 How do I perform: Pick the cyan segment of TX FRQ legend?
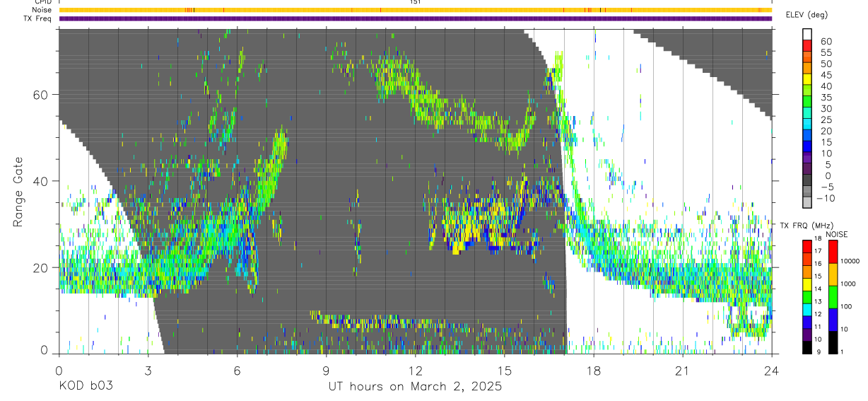[807, 310]
